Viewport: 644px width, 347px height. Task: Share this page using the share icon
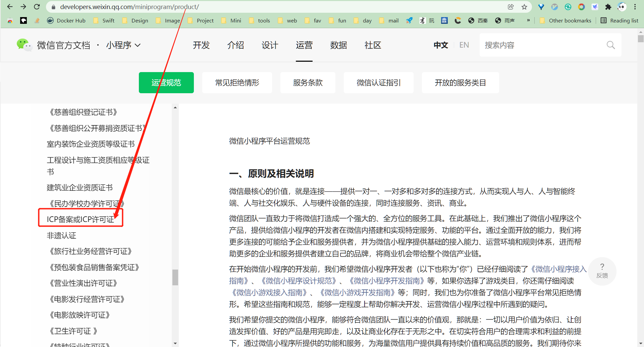tap(511, 7)
